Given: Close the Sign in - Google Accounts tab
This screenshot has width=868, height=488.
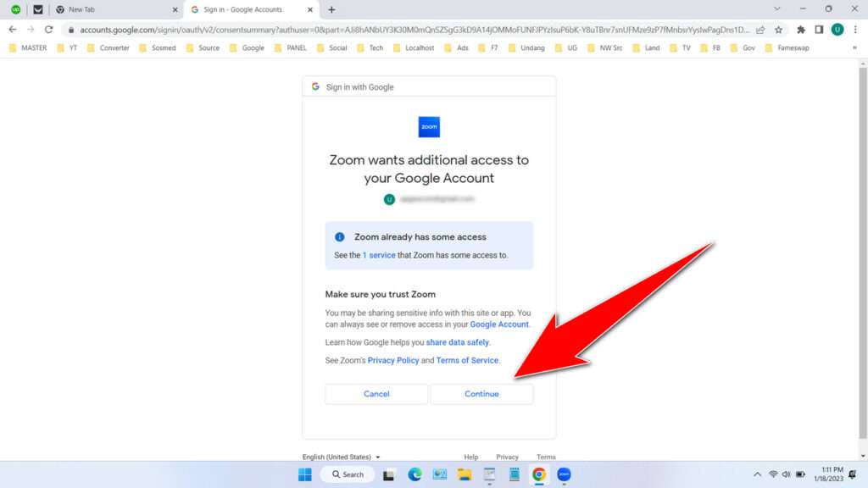Looking at the screenshot, I should pos(310,9).
